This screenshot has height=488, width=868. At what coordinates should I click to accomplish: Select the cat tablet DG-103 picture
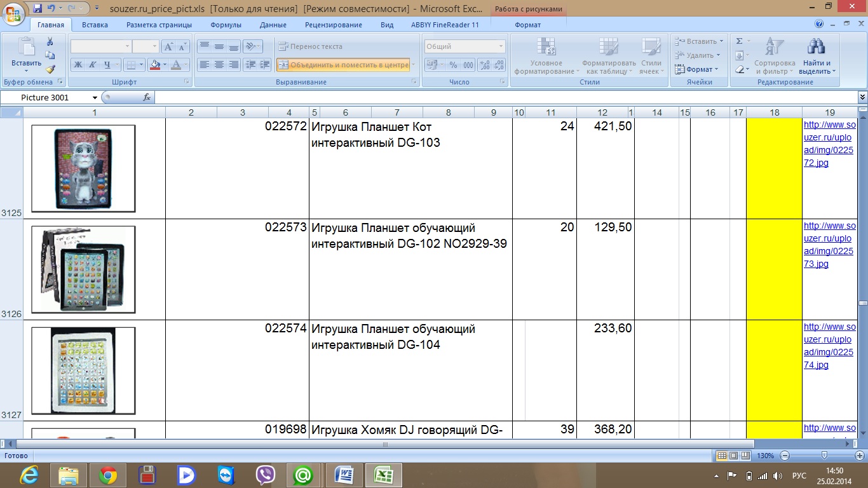point(83,168)
